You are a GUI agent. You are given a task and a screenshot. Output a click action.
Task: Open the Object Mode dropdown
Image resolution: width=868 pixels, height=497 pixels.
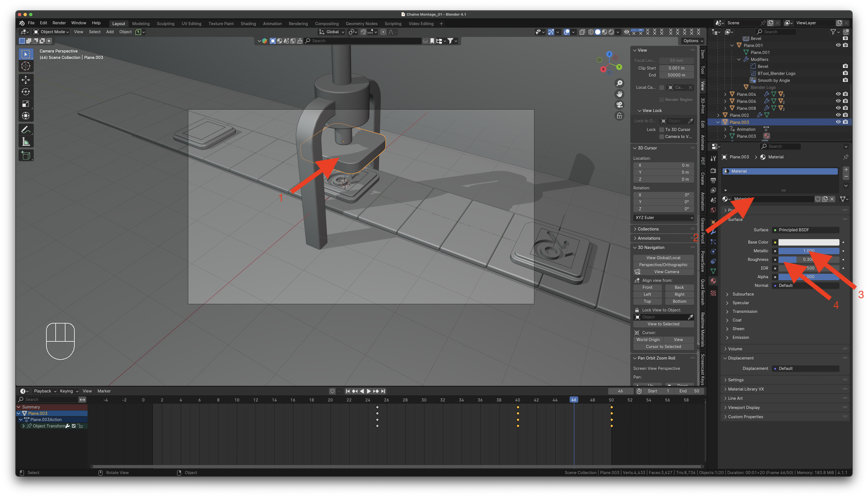pos(51,32)
